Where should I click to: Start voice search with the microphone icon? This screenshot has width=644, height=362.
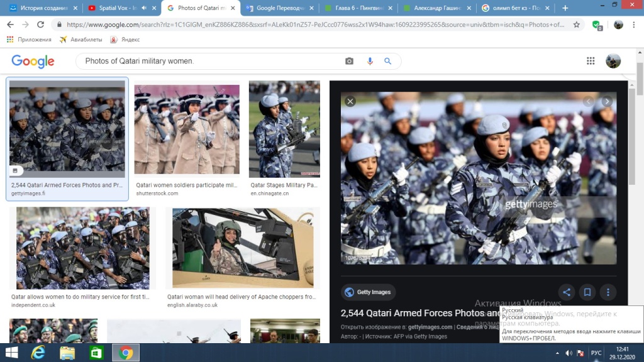point(370,61)
